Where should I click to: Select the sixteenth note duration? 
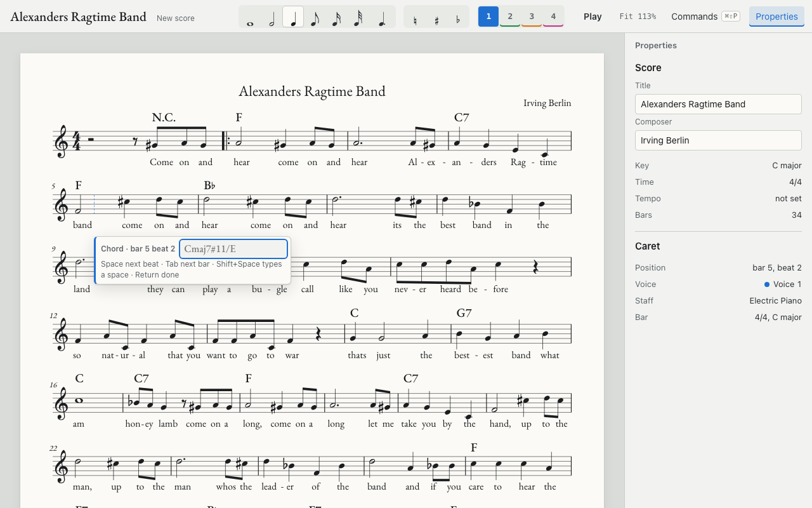(x=336, y=17)
